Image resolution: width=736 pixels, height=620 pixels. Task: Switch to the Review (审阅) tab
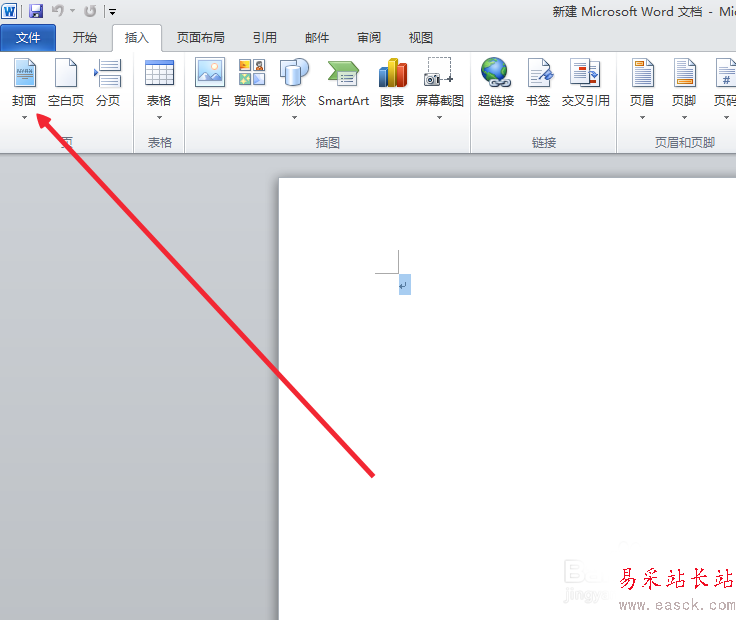tap(369, 38)
